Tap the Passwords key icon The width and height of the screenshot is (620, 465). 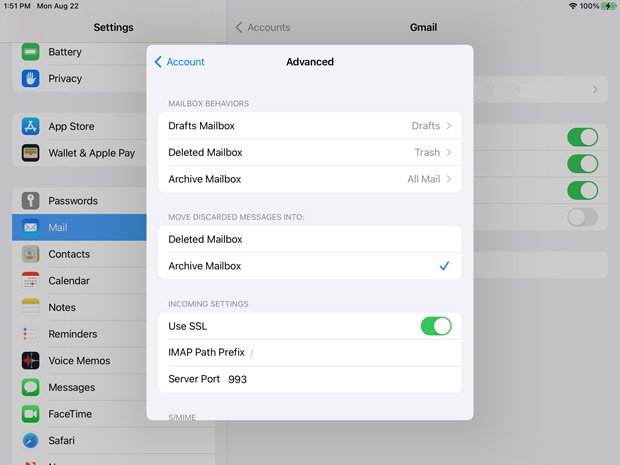click(x=30, y=200)
